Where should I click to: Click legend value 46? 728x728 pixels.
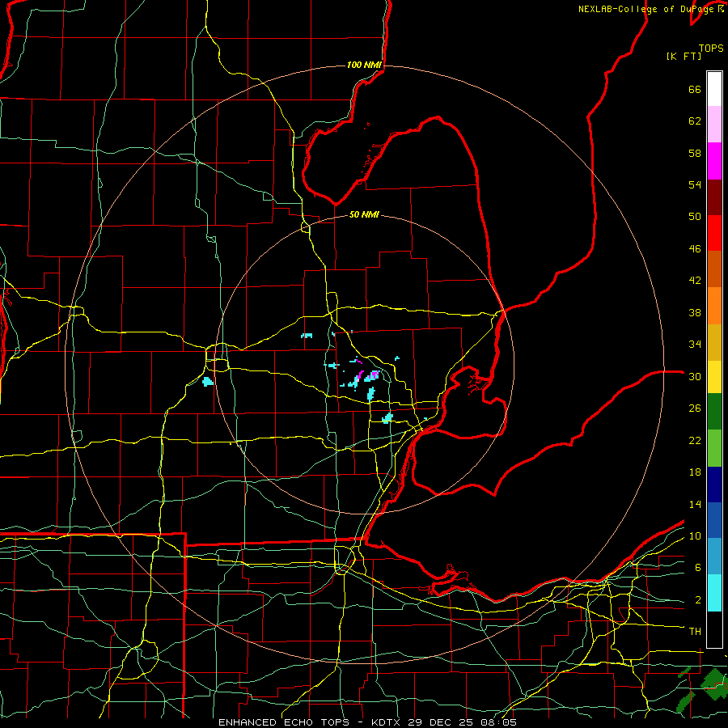click(x=695, y=249)
